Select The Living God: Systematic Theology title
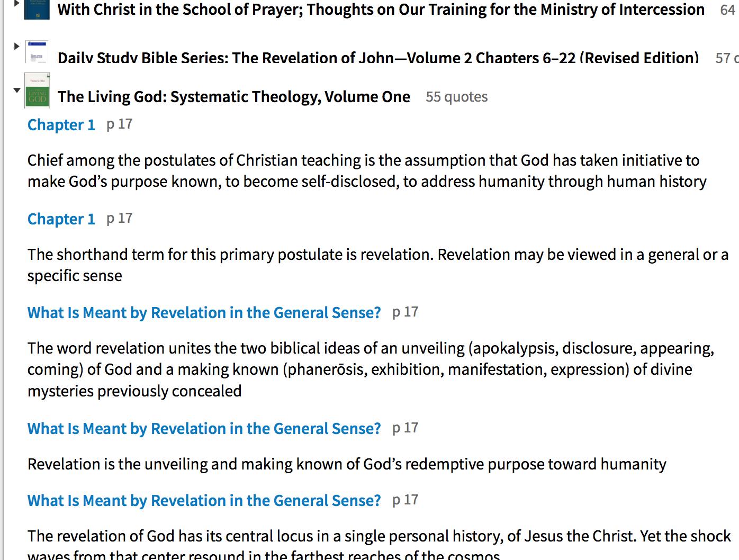 [x=234, y=97]
